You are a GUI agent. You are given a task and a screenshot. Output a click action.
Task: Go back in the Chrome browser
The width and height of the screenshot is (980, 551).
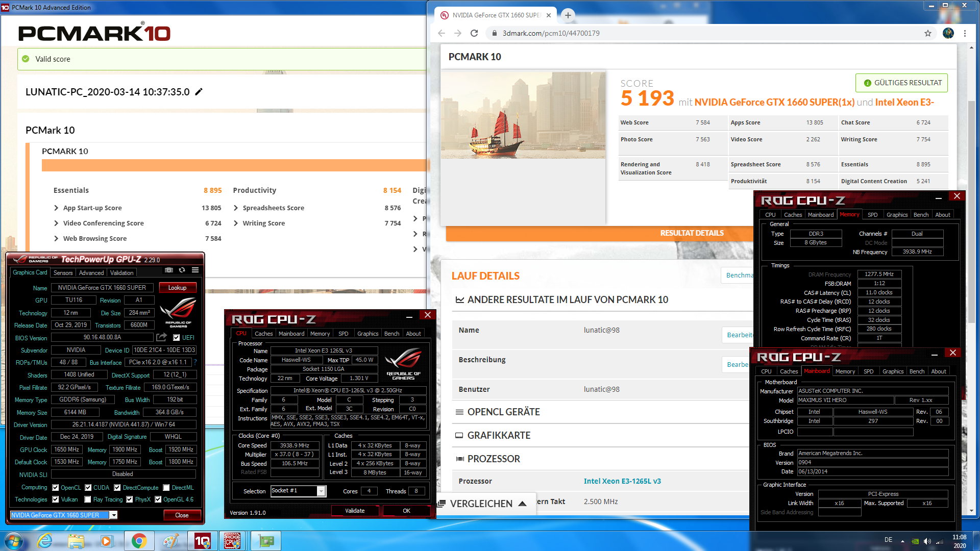point(442,33)
